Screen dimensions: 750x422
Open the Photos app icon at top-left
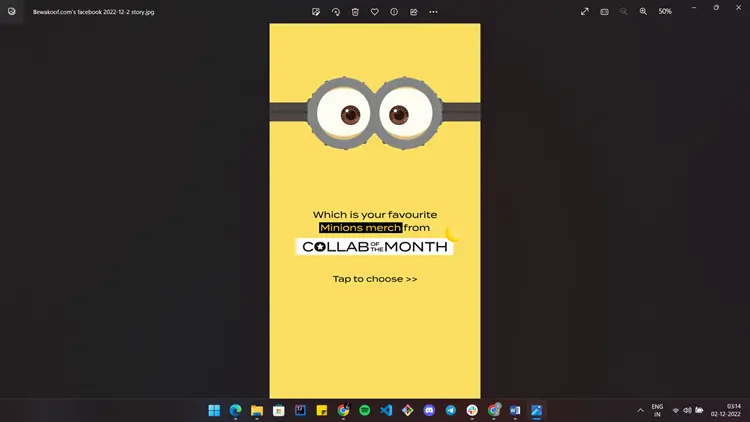click(11, 12)
